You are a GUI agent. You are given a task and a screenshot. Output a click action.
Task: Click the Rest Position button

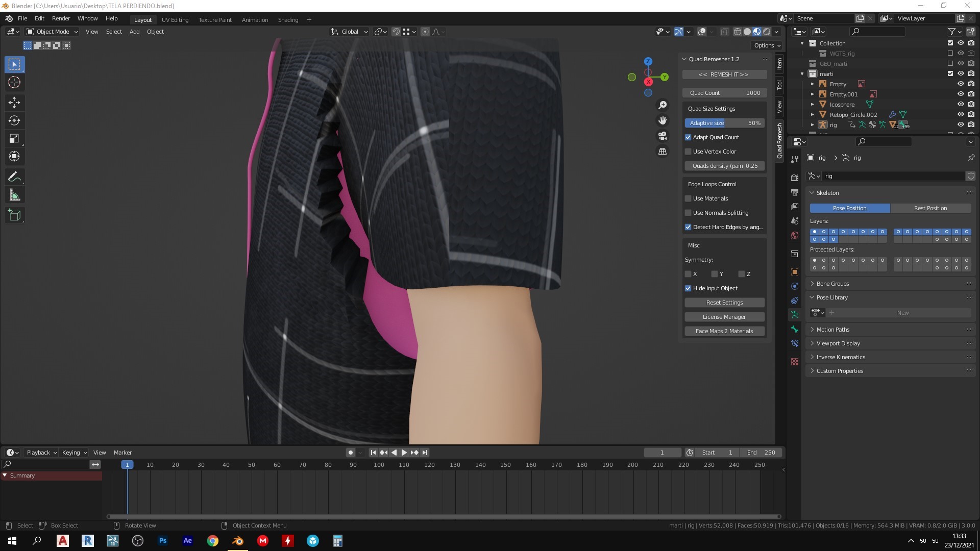pyautogui.click(x=930, y=208)
